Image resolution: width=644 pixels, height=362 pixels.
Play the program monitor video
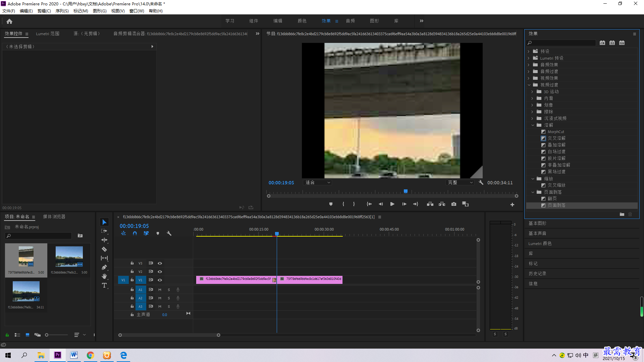(x=392, y=204)
